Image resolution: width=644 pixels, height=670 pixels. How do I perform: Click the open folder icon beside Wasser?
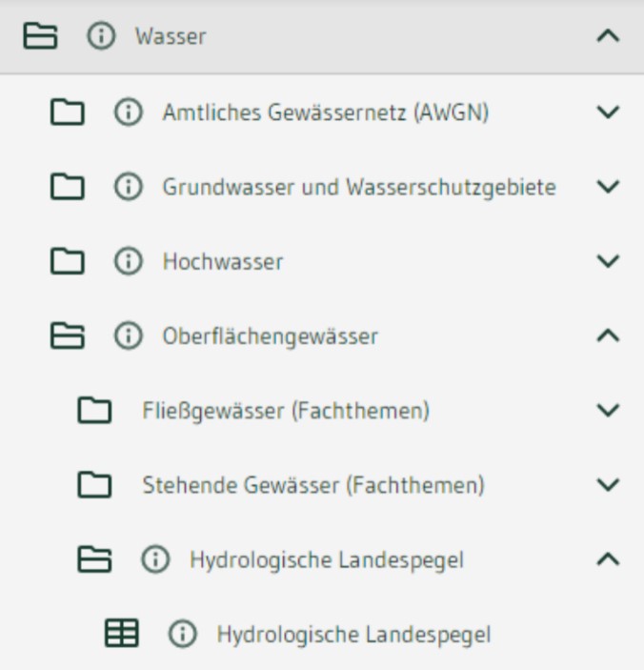40,37
